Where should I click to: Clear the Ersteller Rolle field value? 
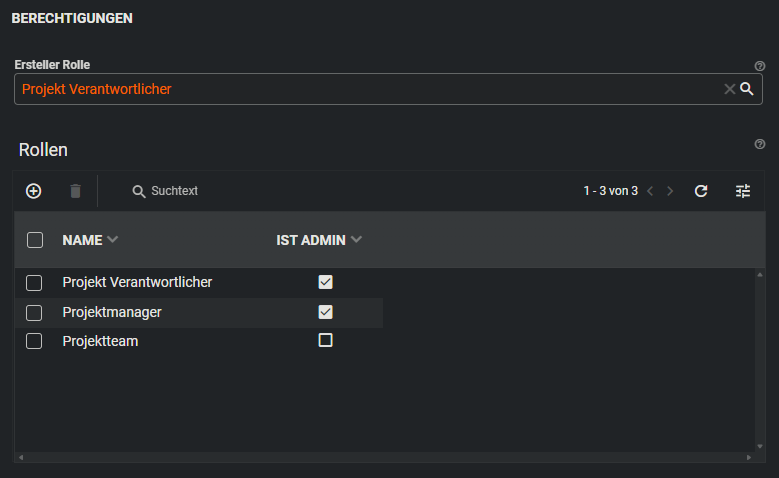(x=729, y=89)
